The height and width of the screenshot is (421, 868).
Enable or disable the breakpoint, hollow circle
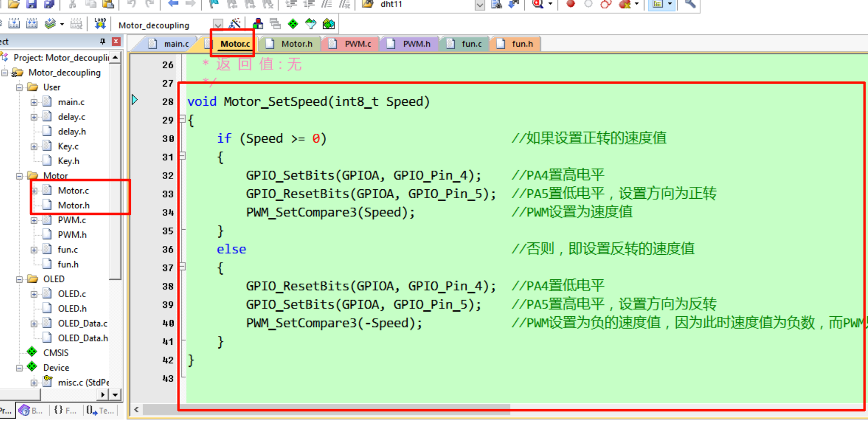[588, 4]
